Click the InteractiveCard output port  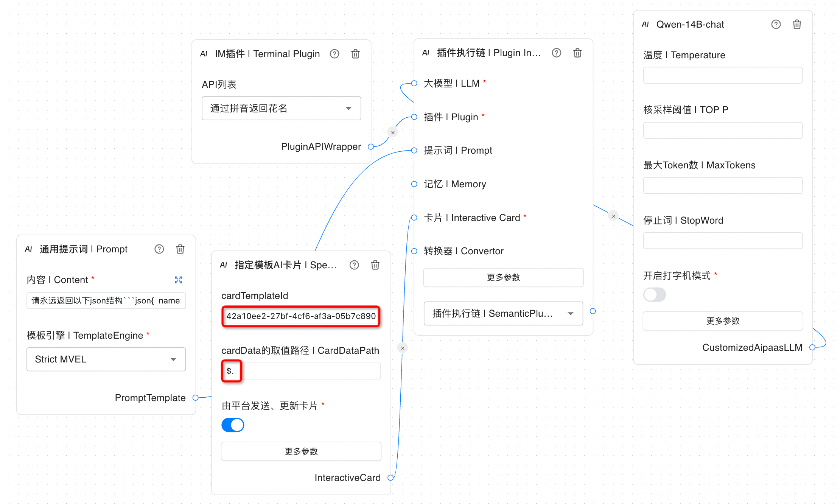390,478
